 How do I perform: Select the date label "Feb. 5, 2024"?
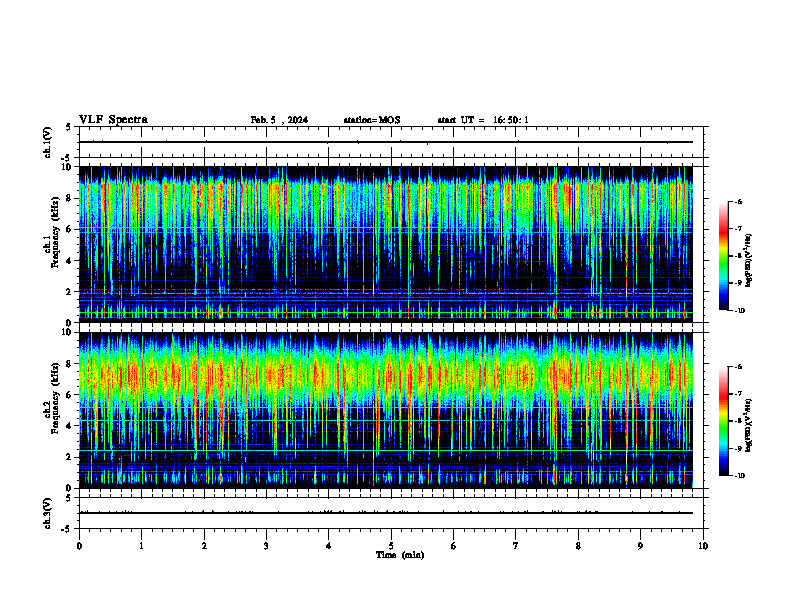[x=279, y=120]
